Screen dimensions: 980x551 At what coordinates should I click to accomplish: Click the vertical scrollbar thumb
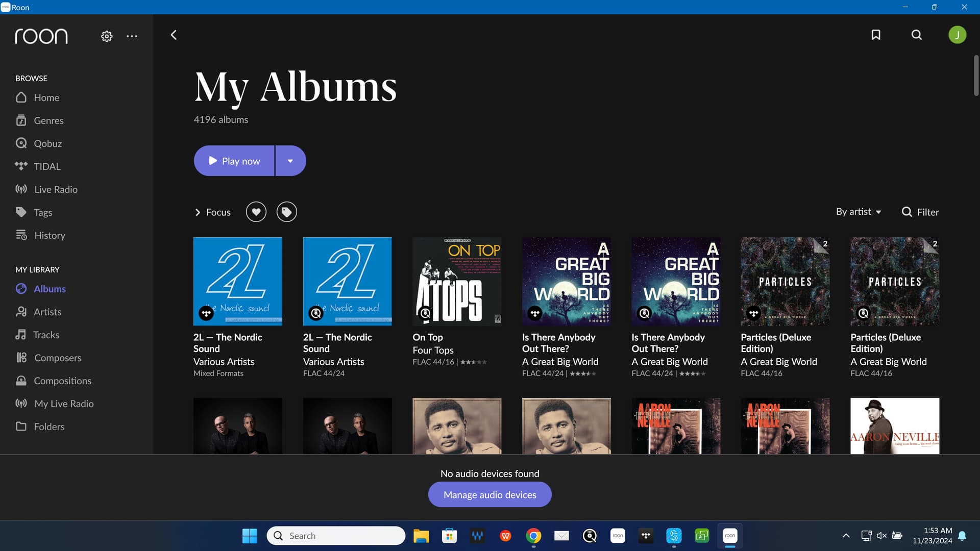click(976, 76)
